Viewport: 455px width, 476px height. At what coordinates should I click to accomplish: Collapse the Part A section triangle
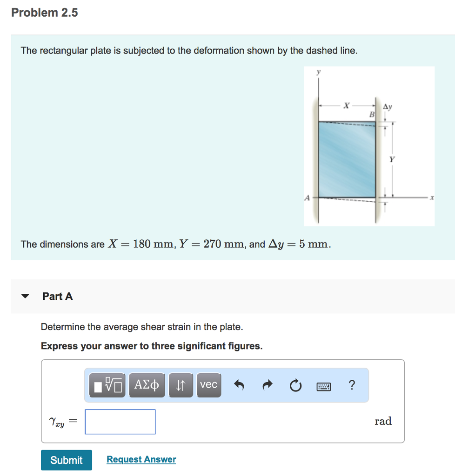pos(26,296)
